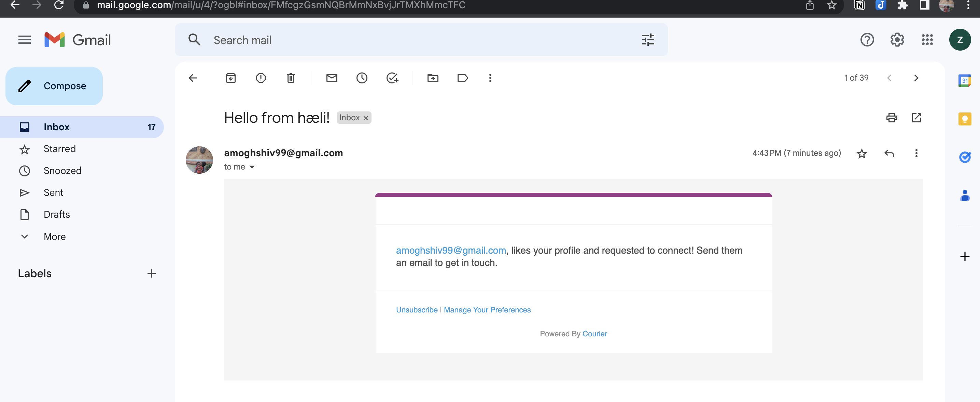
Task: Click the Compose button
Action: click(x=54, y=86)
